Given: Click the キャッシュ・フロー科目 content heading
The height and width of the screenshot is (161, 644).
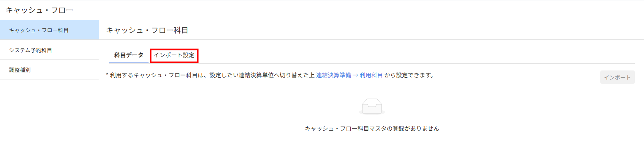Looking at the screenshot, I should (147, 30).
